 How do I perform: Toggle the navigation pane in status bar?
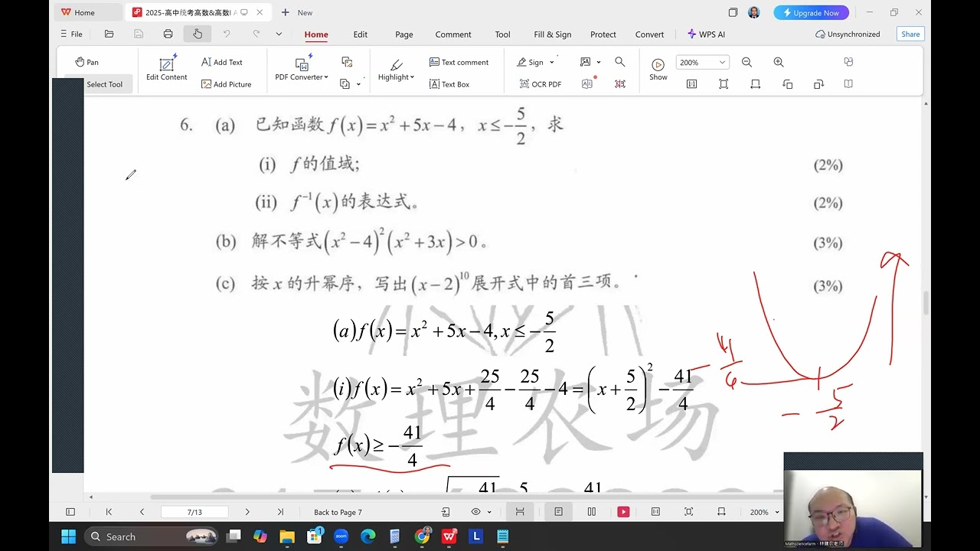pos(70,512)
